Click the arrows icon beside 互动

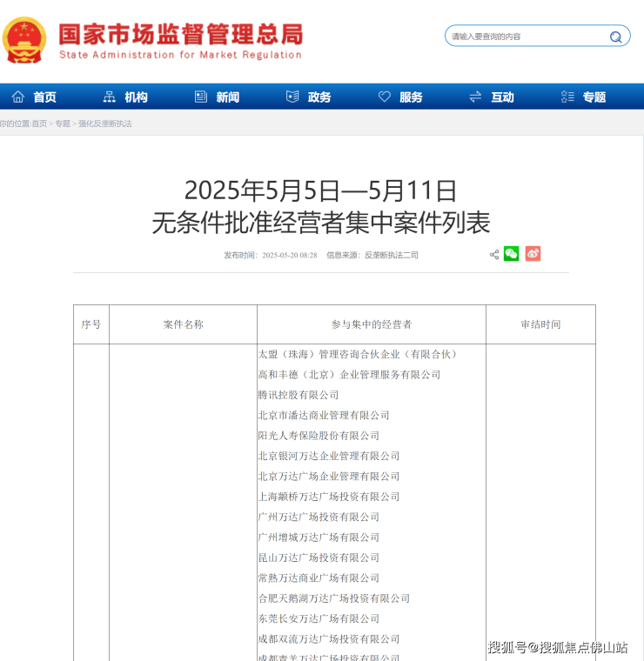click(x=475, y=97)
